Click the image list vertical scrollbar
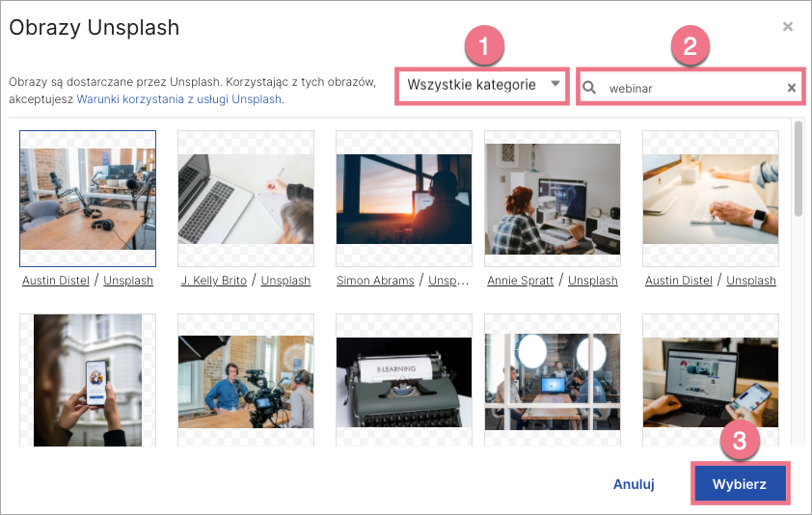 798,169
